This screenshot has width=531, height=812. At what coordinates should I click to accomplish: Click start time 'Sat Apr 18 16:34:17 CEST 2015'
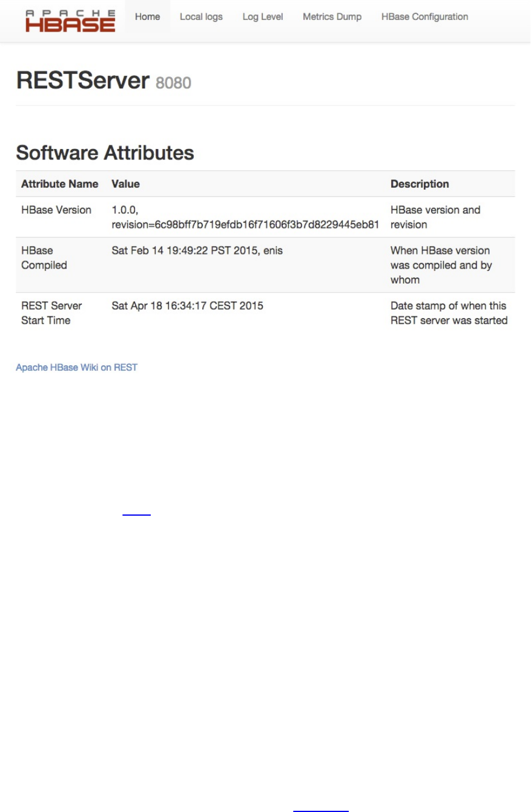[x=188, y=305]
